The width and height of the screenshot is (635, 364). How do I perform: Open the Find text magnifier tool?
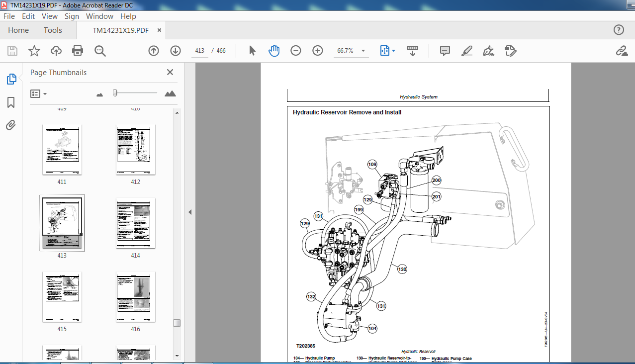100,51
